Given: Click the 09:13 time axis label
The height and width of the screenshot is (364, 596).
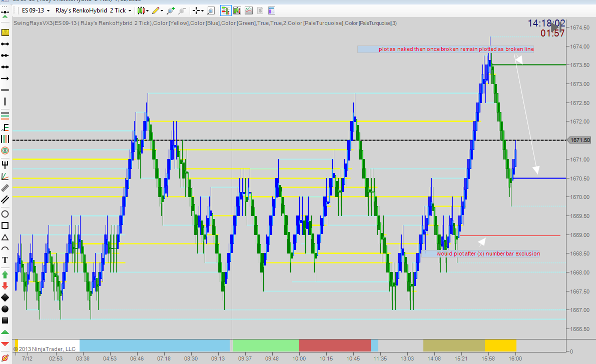Looking at the screenshot, I should tap(218, 358).
